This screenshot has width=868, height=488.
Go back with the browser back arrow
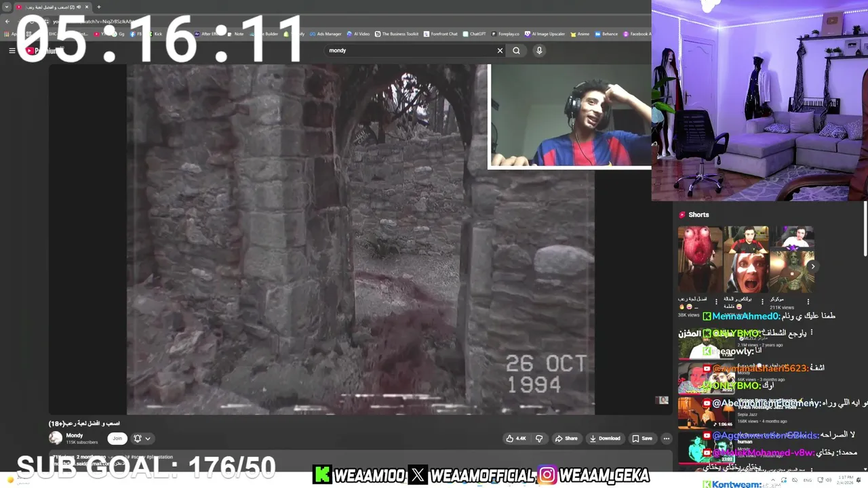coord(7,21)
